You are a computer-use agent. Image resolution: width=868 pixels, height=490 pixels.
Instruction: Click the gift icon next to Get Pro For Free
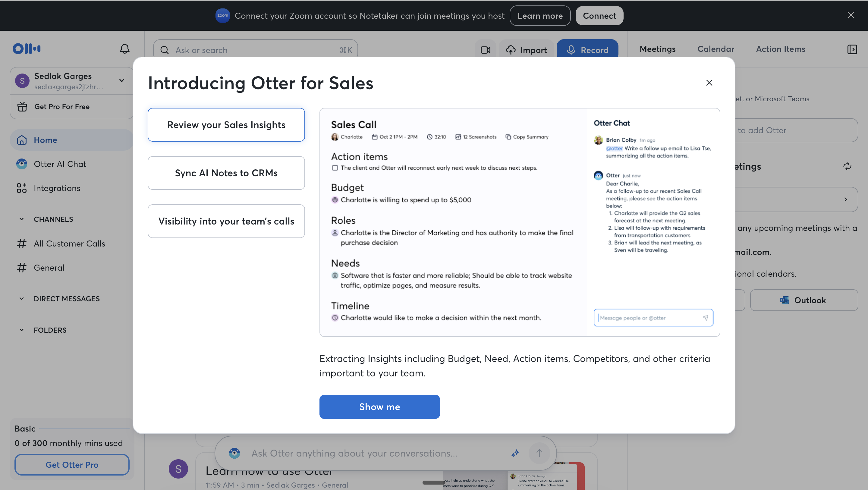[x=22, y=106]
